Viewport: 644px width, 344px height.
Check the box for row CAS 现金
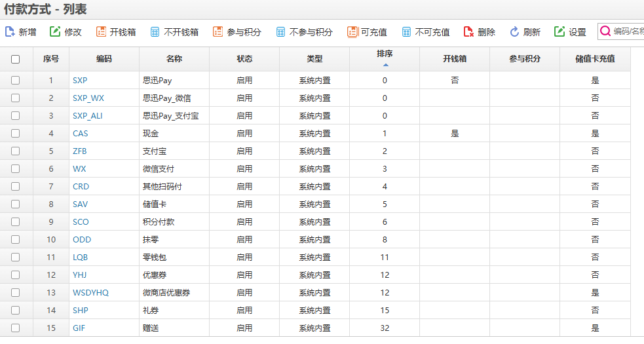(x=16, y=133)
